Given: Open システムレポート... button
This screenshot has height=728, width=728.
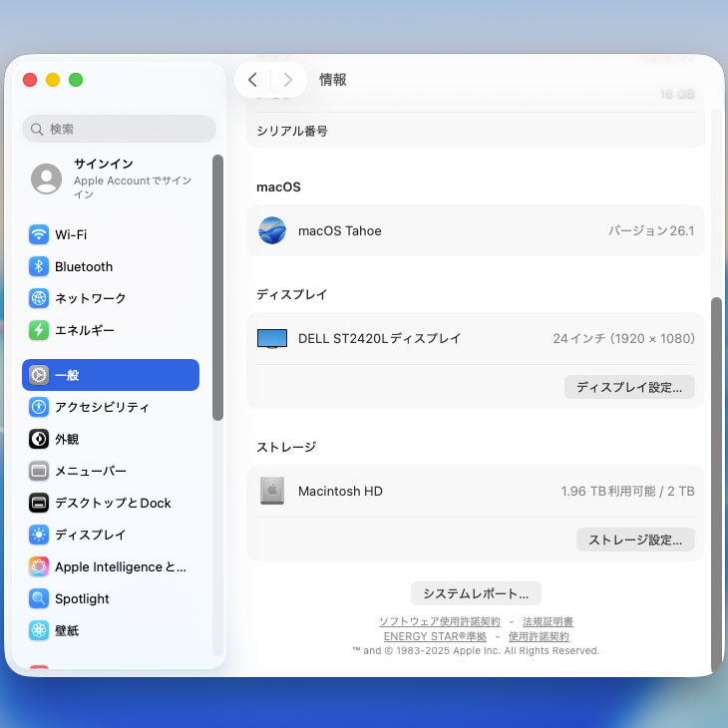Looking at the screenshot, I should [476, 593].
